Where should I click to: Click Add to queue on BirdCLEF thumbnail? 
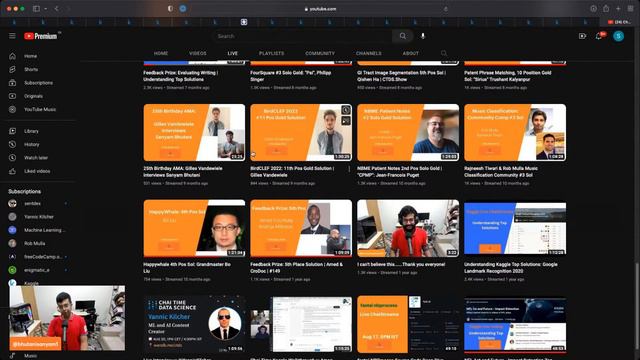tap(346, 121)
